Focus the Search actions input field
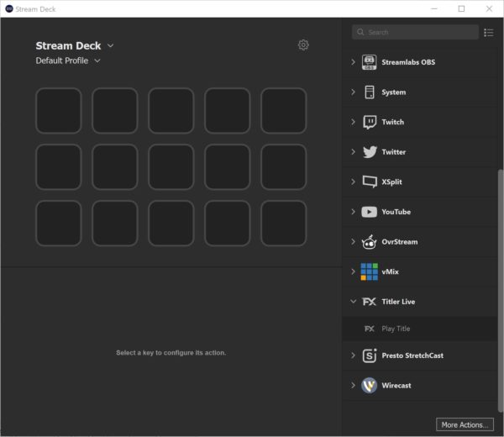The image size is (504, 437). pyautogui.click(x=415, y=32)
